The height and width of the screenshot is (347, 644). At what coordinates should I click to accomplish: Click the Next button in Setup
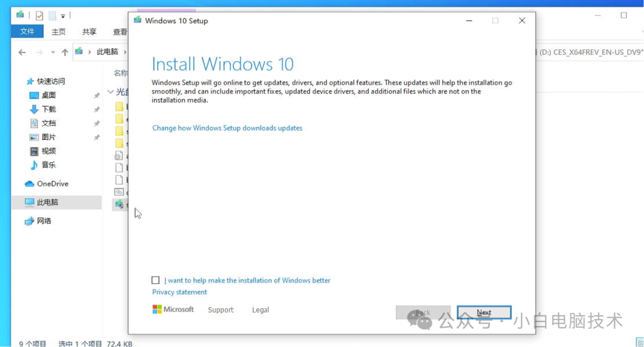coord(484,312)
